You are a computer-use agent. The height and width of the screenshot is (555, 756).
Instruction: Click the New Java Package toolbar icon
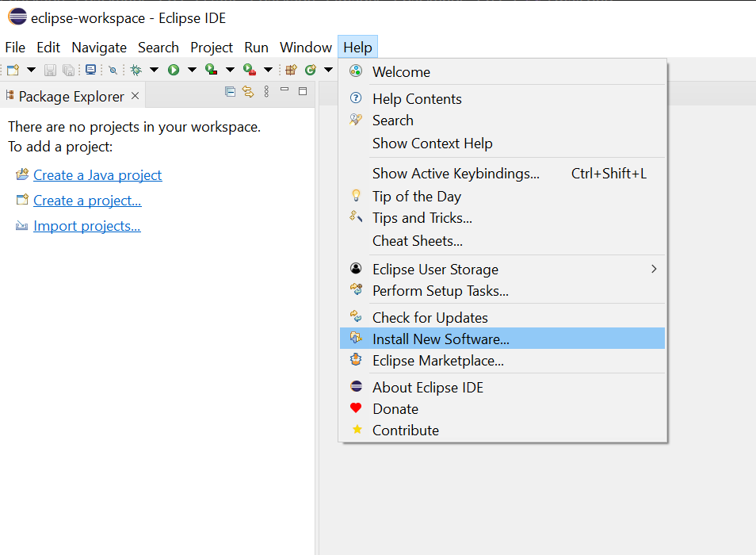[x=291, y=70]
